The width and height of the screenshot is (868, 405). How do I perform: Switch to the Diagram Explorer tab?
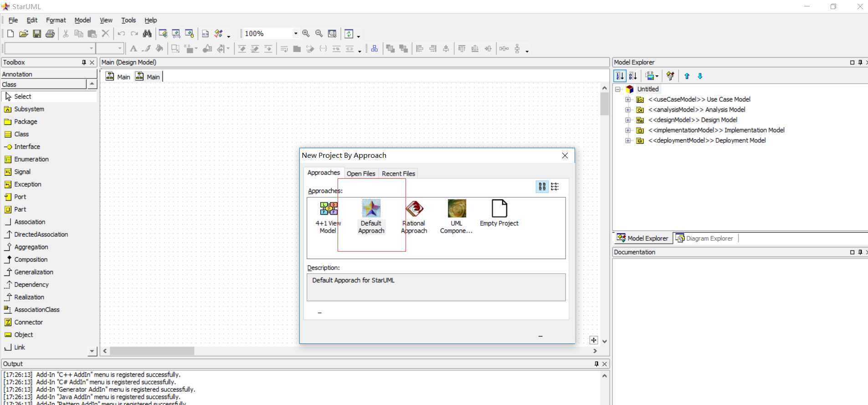coord(705,239)
